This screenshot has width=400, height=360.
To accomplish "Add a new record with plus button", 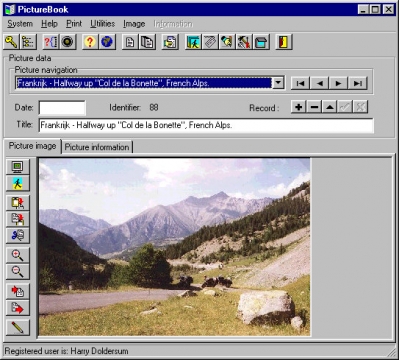I will point(299,107).
